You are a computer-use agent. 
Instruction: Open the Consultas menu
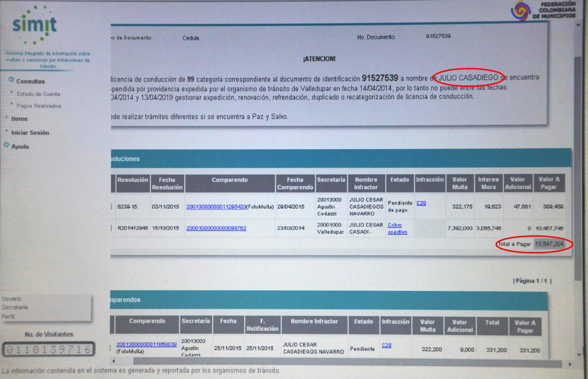pyautogui.click(x=30, y=81)
